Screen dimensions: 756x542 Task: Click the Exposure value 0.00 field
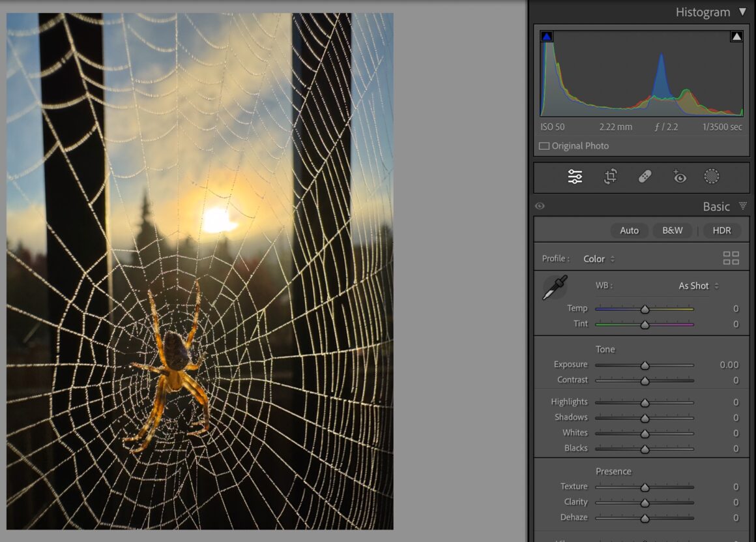point(729,365)
